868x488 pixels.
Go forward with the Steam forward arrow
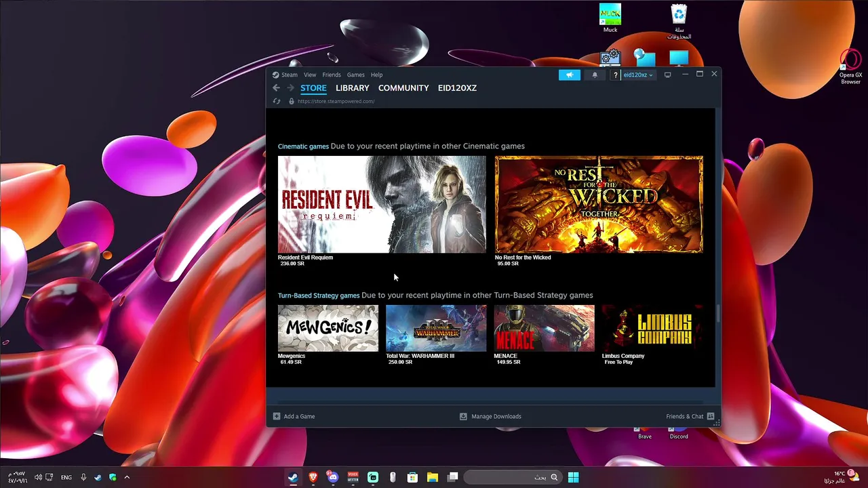click(290, 88)
